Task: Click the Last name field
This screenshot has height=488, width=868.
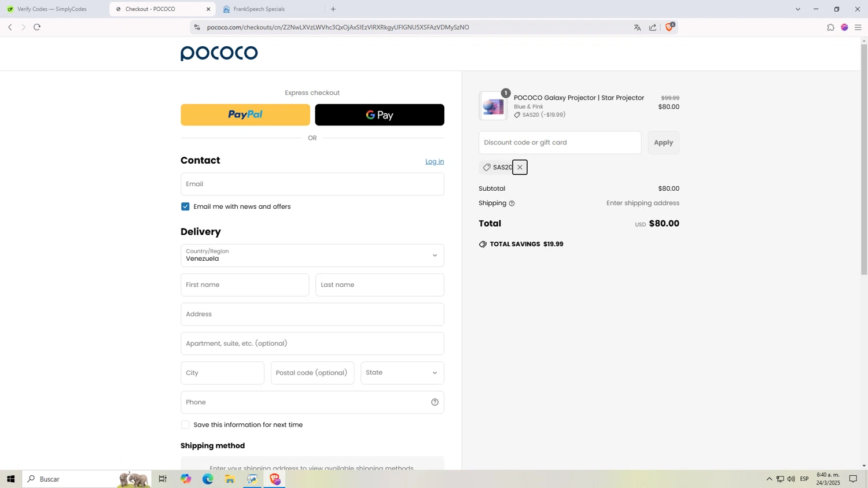Action: click(380, 285)
